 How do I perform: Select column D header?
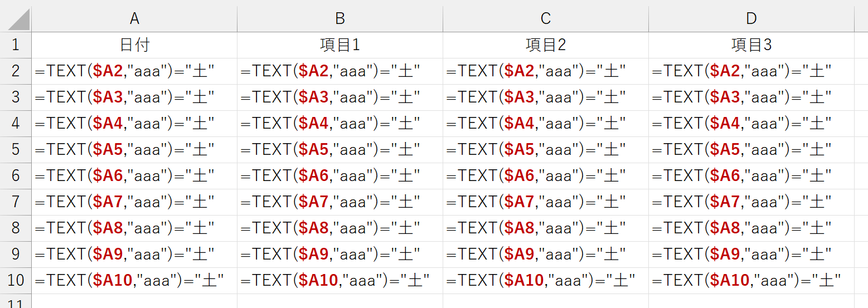click(751, 19)
